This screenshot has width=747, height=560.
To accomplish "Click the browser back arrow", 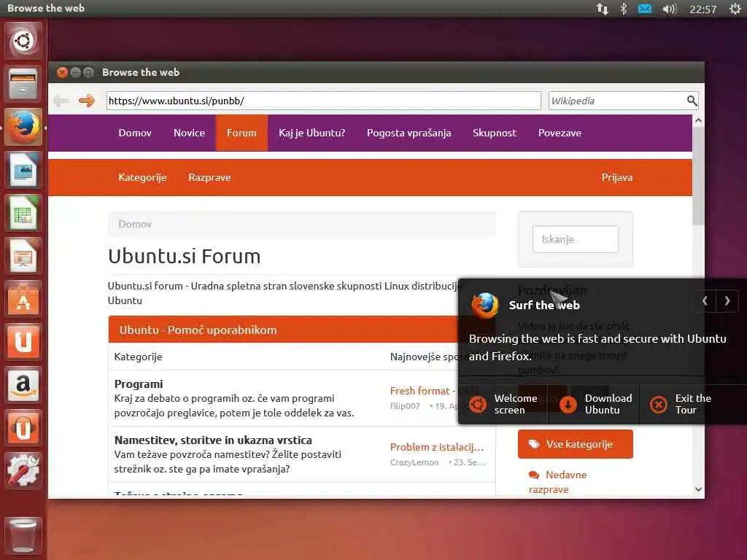I will coord(61,101).
